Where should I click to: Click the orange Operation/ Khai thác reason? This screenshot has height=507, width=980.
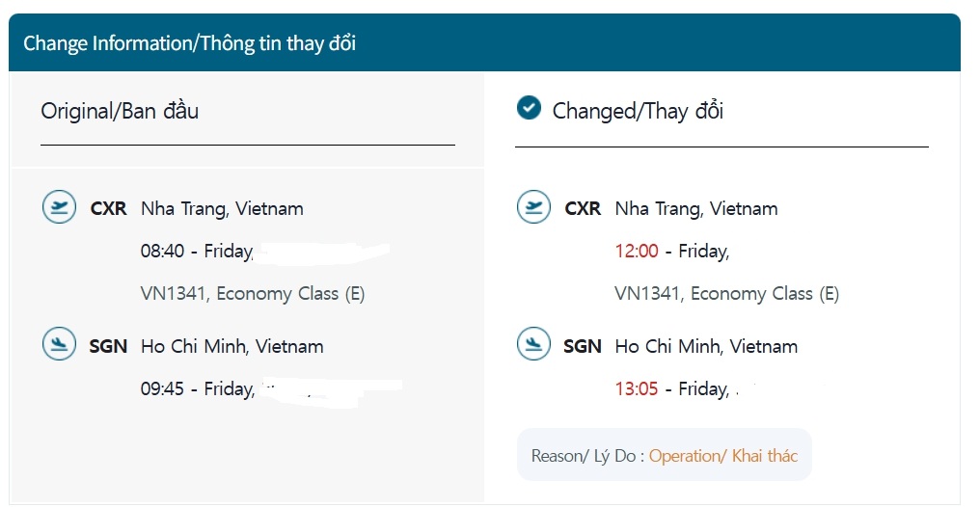pos(723,456)
